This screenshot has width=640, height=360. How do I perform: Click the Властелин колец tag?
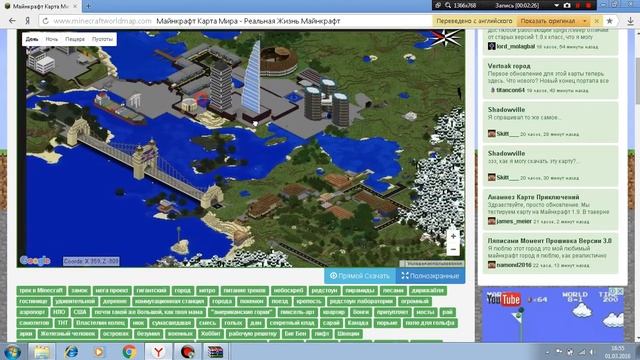click(x=100, y=322)
